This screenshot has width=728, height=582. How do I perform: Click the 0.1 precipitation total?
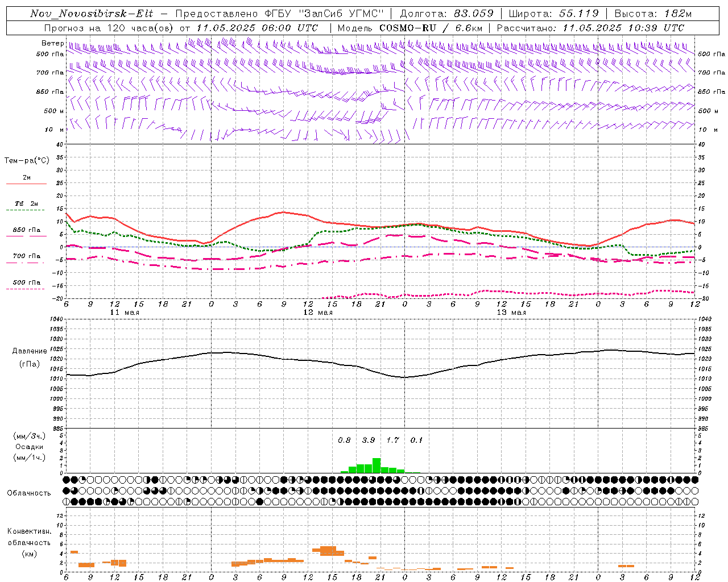click(416, 440)
